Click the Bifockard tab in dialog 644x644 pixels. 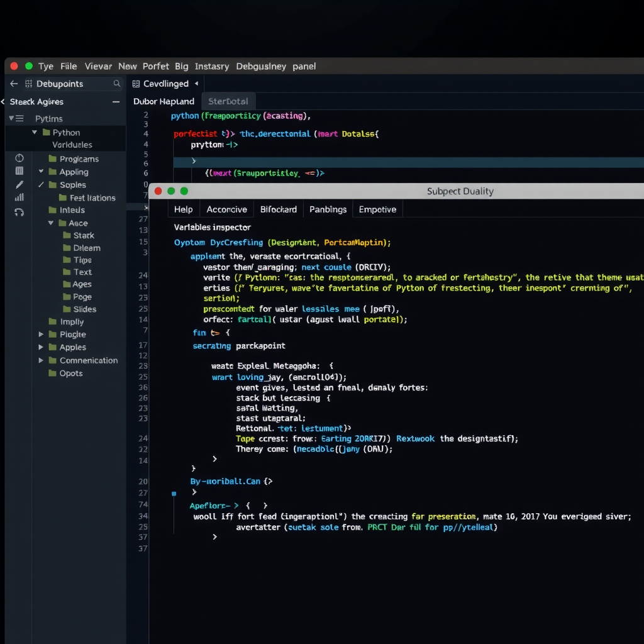(x=278, y=209)
